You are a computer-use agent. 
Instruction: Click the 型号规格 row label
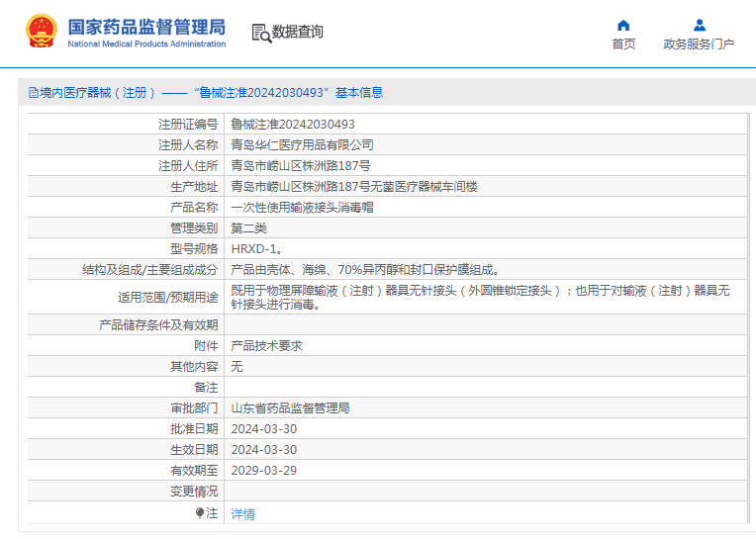(194, 248)
